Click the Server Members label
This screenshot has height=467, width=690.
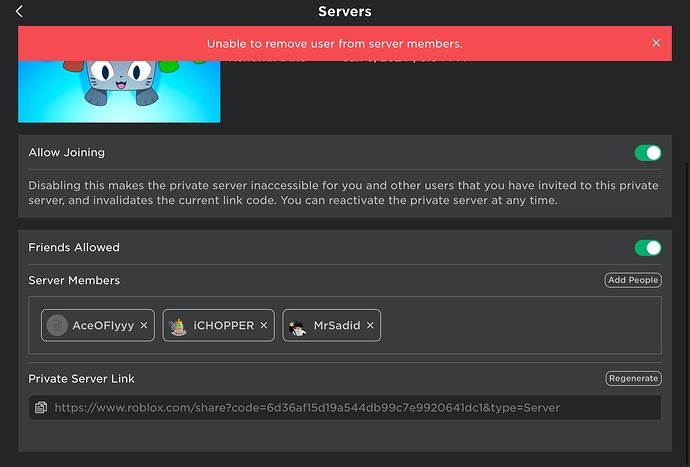(74, 280)
